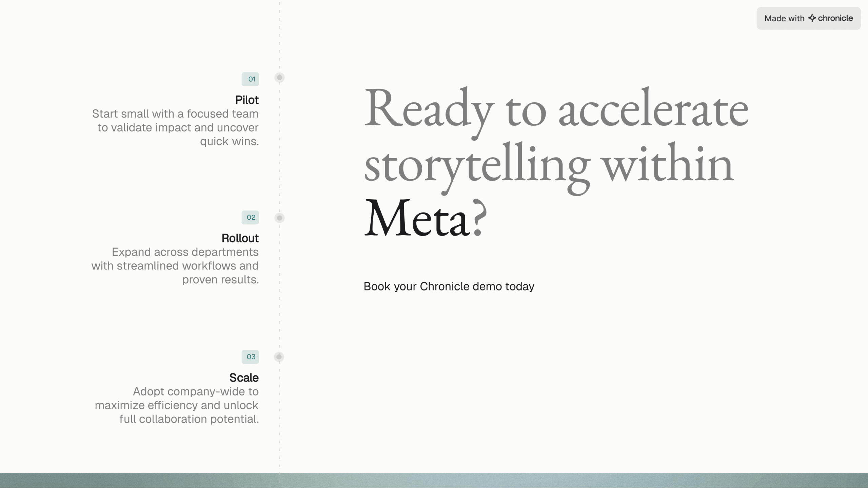Click the Scale timeline dot marker
Viewport: 868px width, 488px height.
pos(279,357)
